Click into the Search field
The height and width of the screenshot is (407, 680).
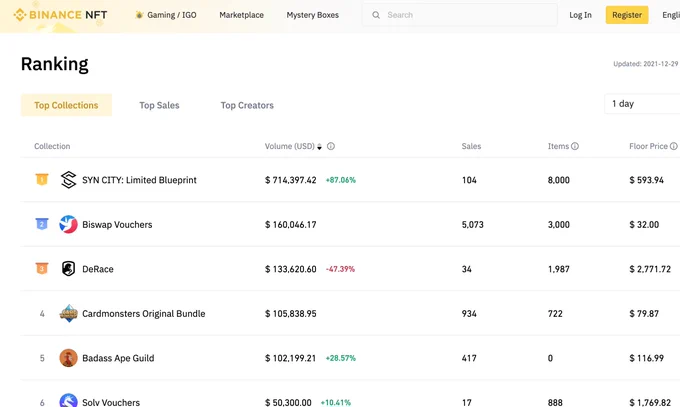(x=460, y=15)
